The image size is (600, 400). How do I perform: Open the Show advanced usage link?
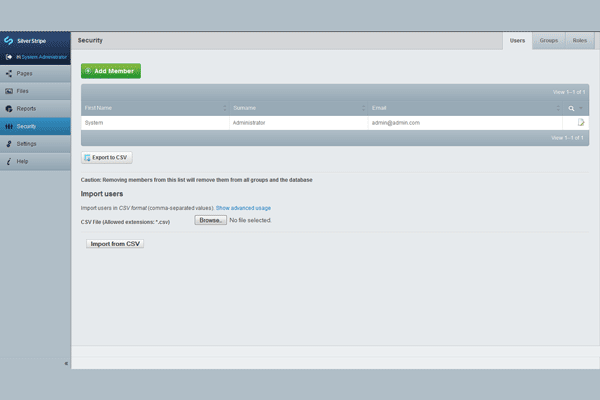click(243, 208)
